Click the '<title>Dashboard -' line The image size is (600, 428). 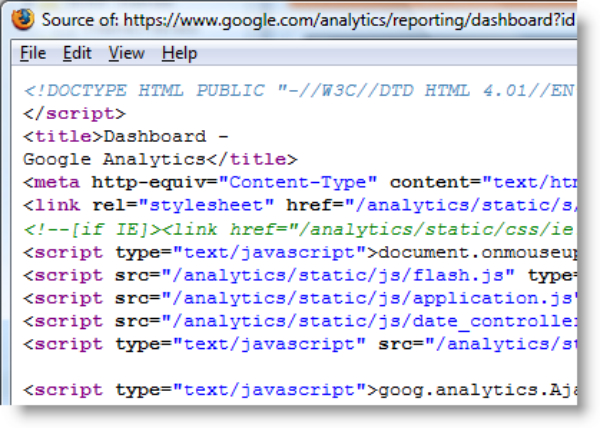point(126,137)
